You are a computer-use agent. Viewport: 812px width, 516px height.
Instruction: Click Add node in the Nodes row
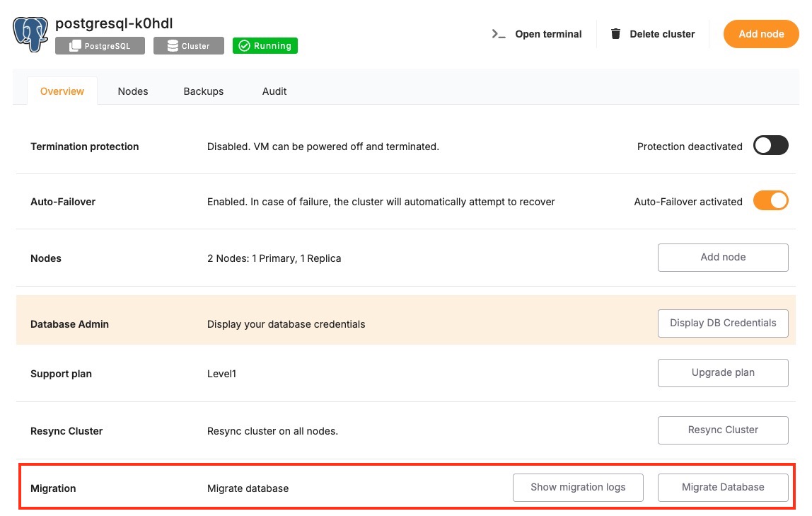pos(723,258)
